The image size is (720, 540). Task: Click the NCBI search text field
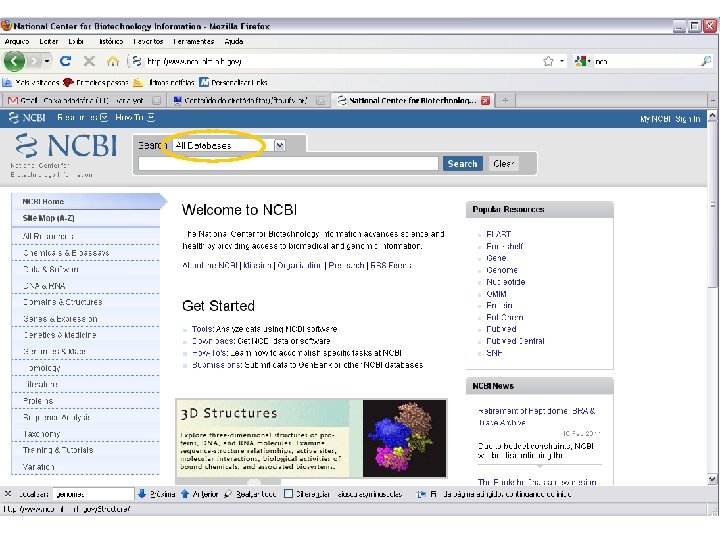tap(288, 163)
